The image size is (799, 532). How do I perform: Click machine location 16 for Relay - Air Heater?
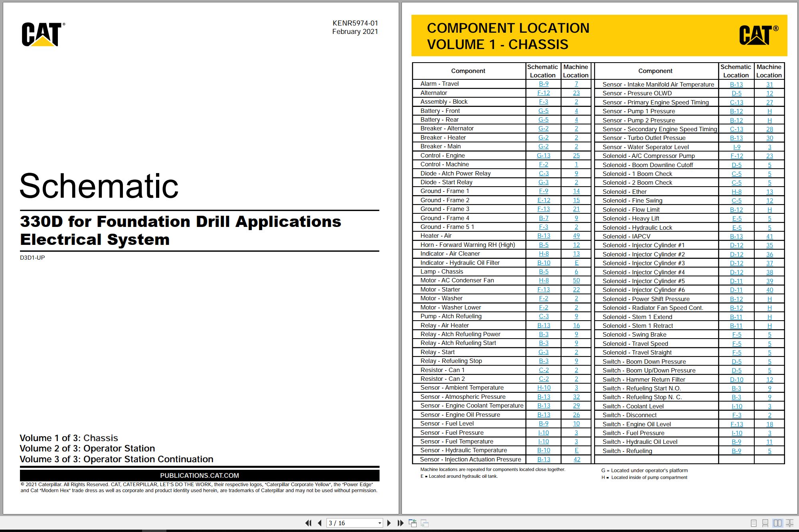pos(576,325)
